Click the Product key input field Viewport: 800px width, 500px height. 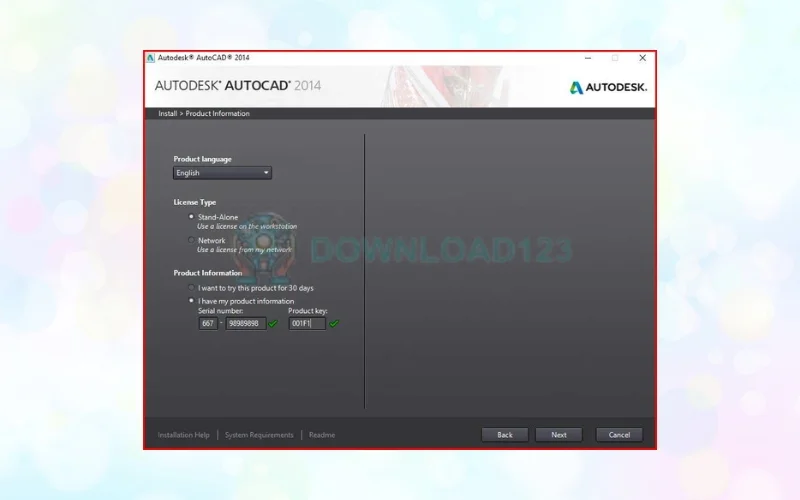pos(307,324)
